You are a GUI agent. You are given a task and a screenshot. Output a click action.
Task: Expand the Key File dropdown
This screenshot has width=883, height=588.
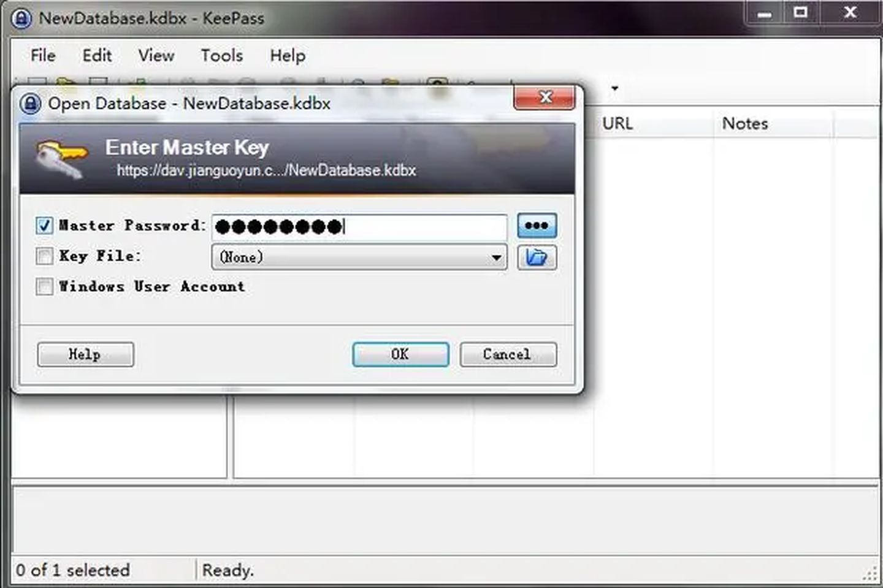pos(496,258)
